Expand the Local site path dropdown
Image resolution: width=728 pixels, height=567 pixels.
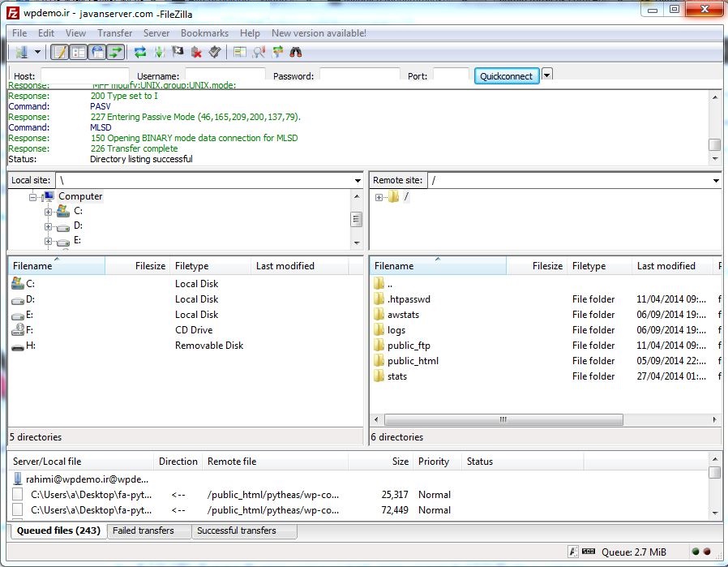[x=358, y=181]
